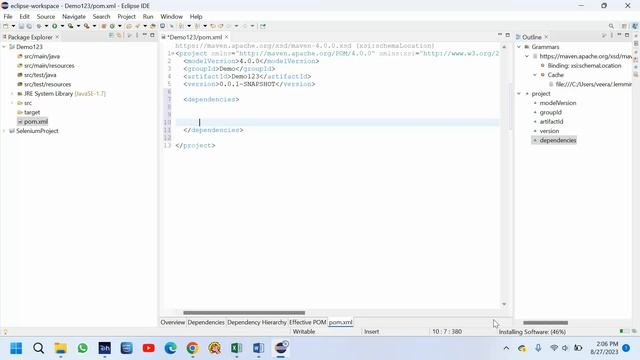Expand the JRE System Library node
The height and width of the screenshot is (360, 640).
pyautogui.click(x=12, y=94)
